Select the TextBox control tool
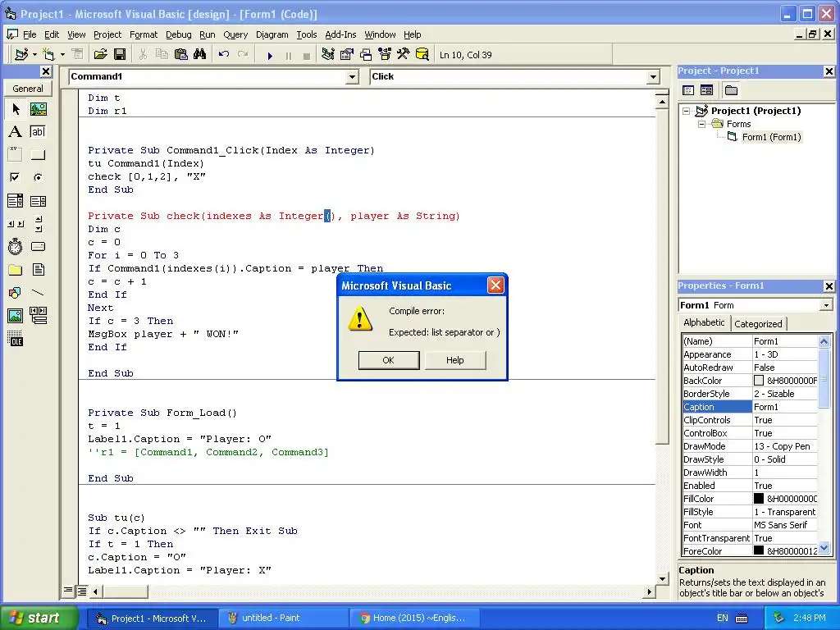The width and height of the screenshot is (840, 630). point(38,132)
